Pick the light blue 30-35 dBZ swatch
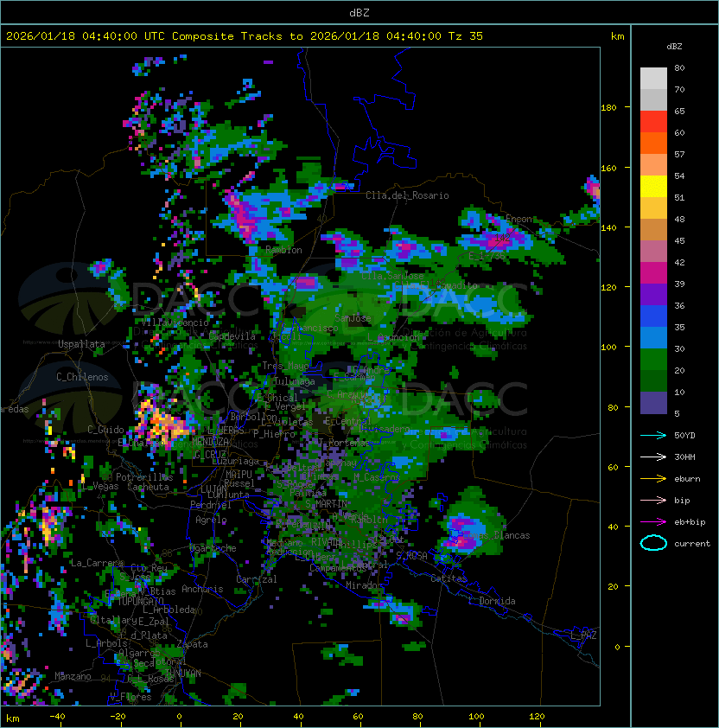The width and height of the screenshot is (719, 728). [x=653, y=337]
